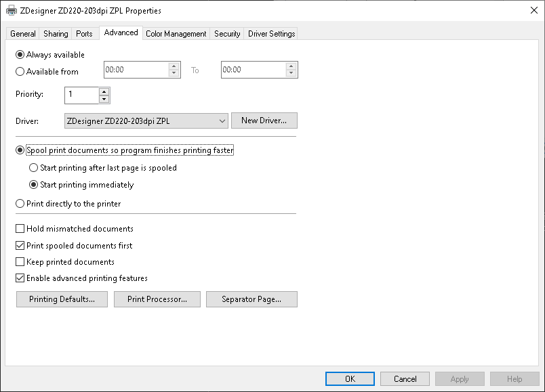Image resolution: width=545 pixels, height=392 pixels.
Task: Open Separator Page options
Action: pyautogui.click(x=251, y=299)
